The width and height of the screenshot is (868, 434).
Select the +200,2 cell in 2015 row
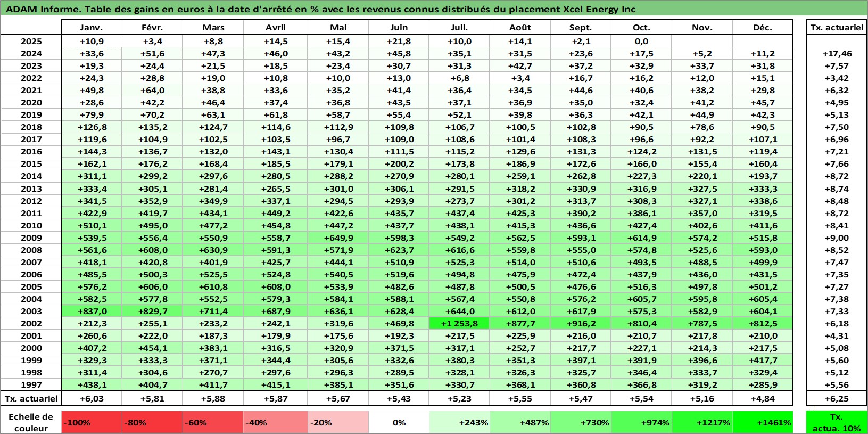[x=399, y=163]
